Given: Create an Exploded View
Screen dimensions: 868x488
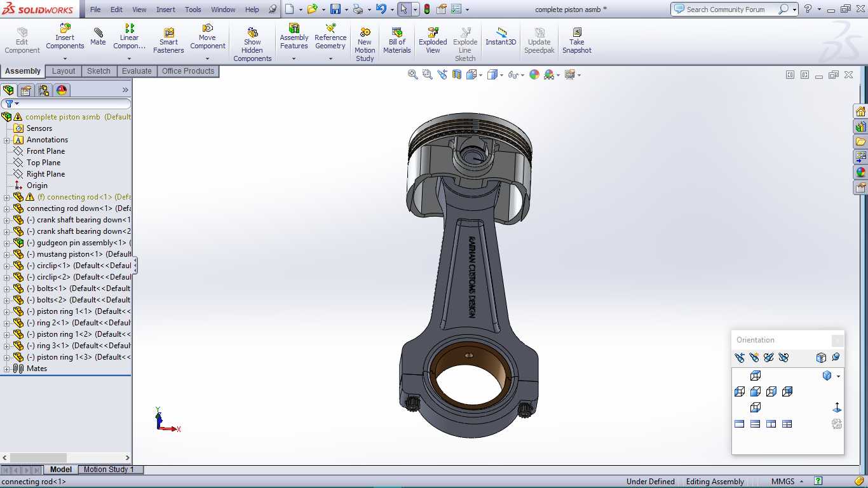Looking at the screenshot, I should (x=433, y=41).
